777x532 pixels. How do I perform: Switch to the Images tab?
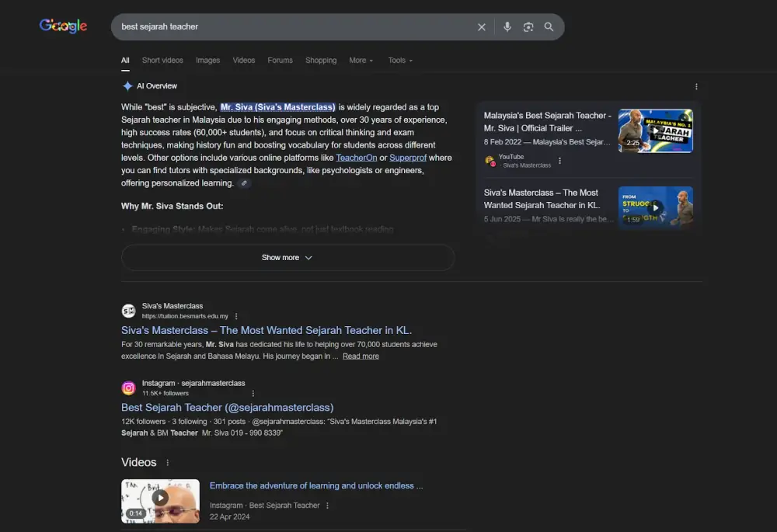(x=207, y=61)
